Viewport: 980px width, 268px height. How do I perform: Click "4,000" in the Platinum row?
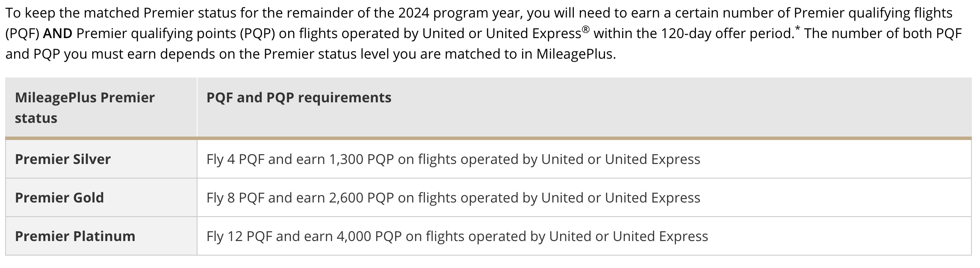coord(354,236)
